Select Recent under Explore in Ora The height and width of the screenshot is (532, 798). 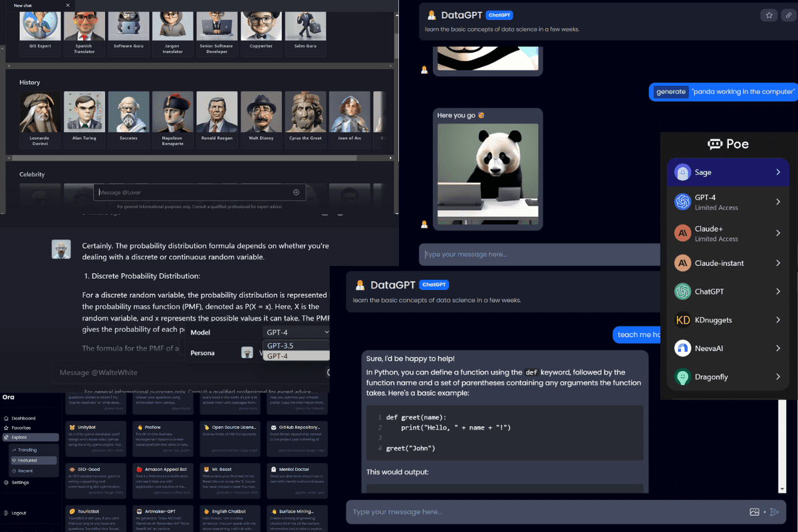(33, 471)
